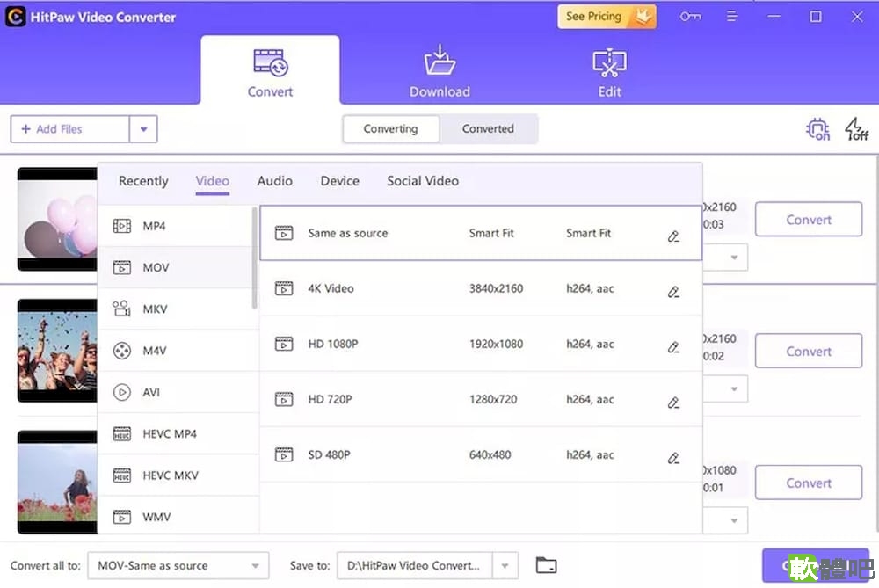Click the key registration icon

coord(690,17)
